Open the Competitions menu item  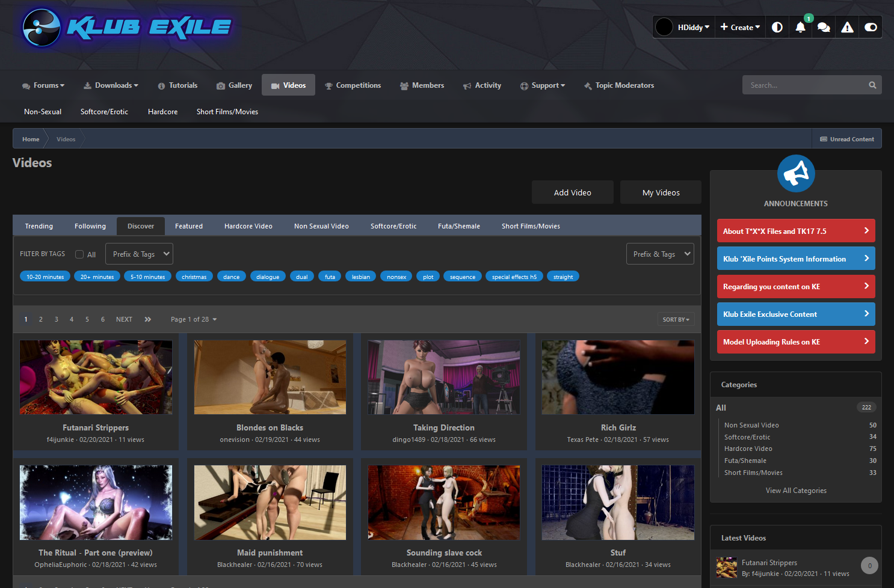coord(353,85)
